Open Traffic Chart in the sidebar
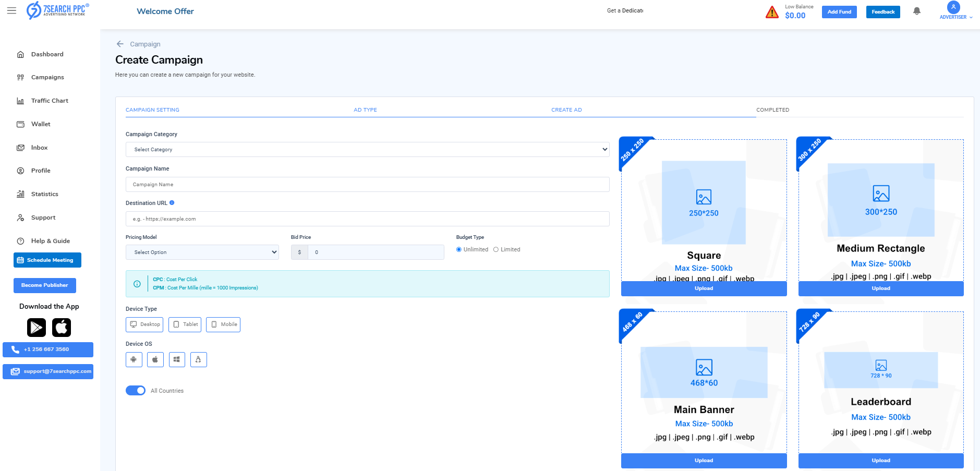 click(x=50, y=101)
